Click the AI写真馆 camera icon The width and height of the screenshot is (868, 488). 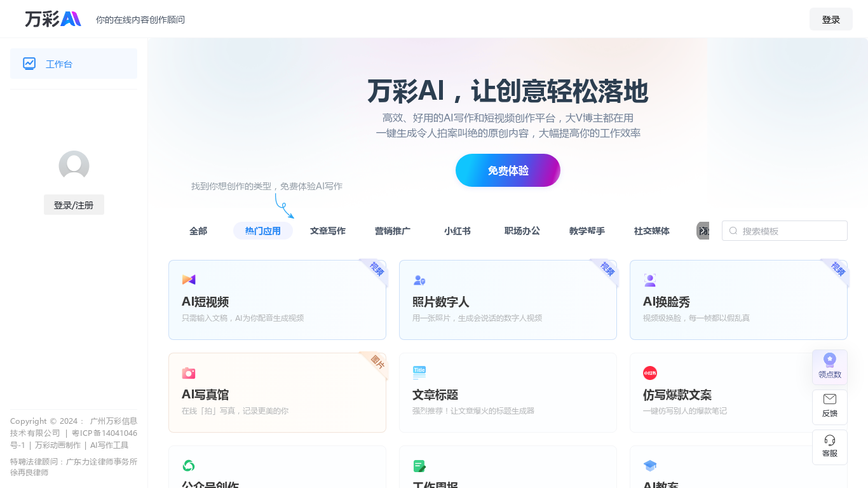tap(189, 373)
